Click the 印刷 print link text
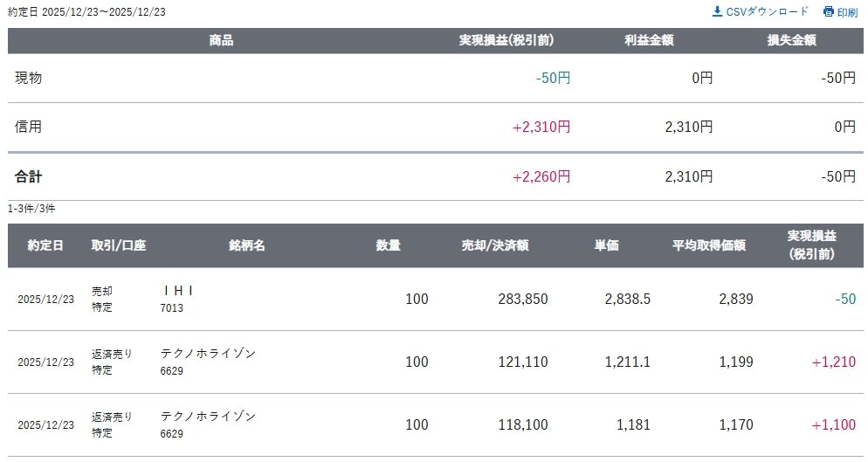Screen dimensions: 868x462 coord(847,12)
